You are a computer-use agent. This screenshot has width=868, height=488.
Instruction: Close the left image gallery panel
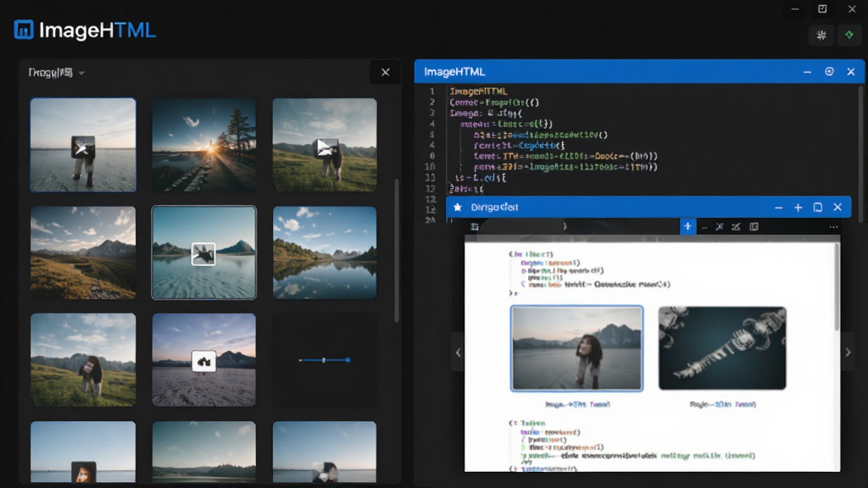[x=386, y=73]
